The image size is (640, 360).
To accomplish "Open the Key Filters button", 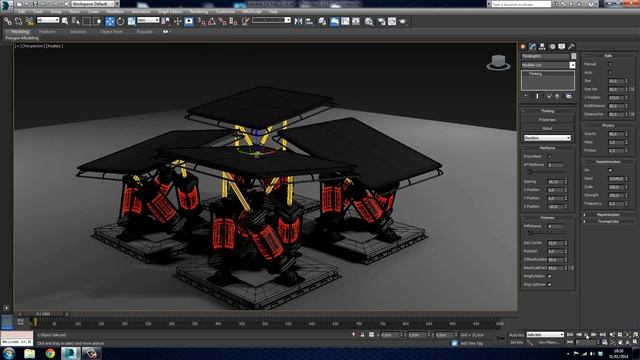I will (549, 342).
